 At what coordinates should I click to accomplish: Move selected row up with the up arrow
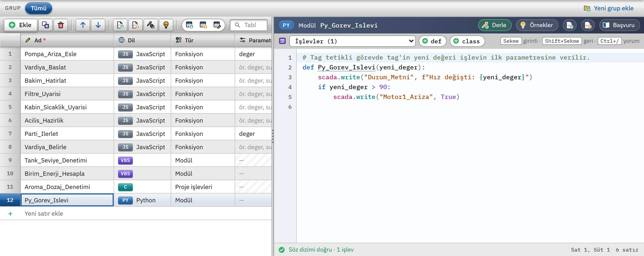click(83, 25)
